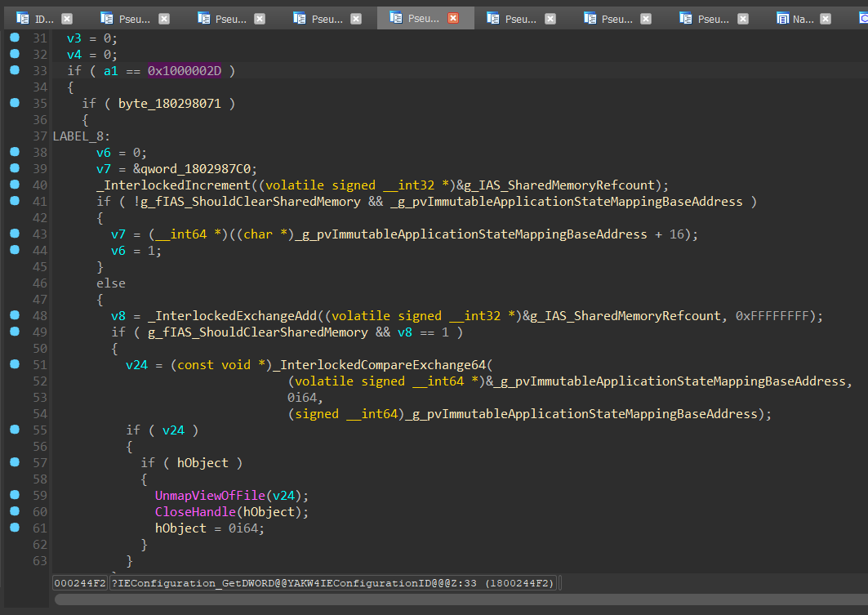The image size is (868, 615).
Task: Click the active Pseudocode tab's page icon
Action: [396, 18]
